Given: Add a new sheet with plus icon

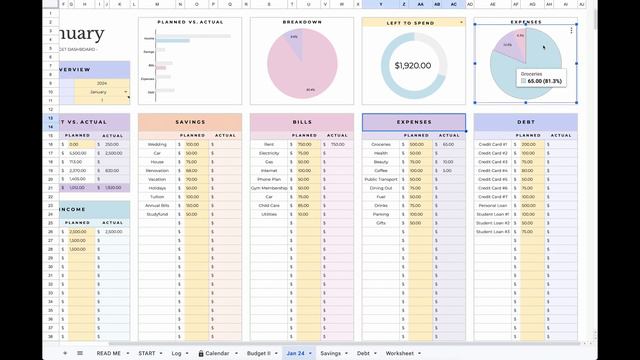Looking at the screenshot, I should [65, 353].
